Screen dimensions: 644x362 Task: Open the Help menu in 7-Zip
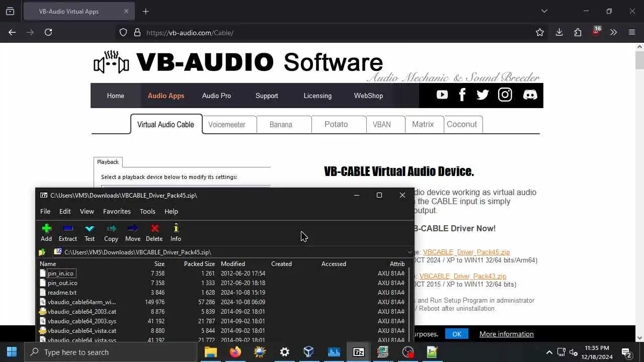click(x=171, y=211)
